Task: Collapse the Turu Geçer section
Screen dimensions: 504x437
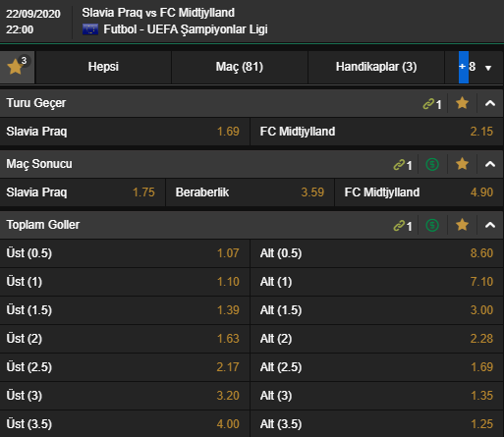Action: click(x=490, y=103)
